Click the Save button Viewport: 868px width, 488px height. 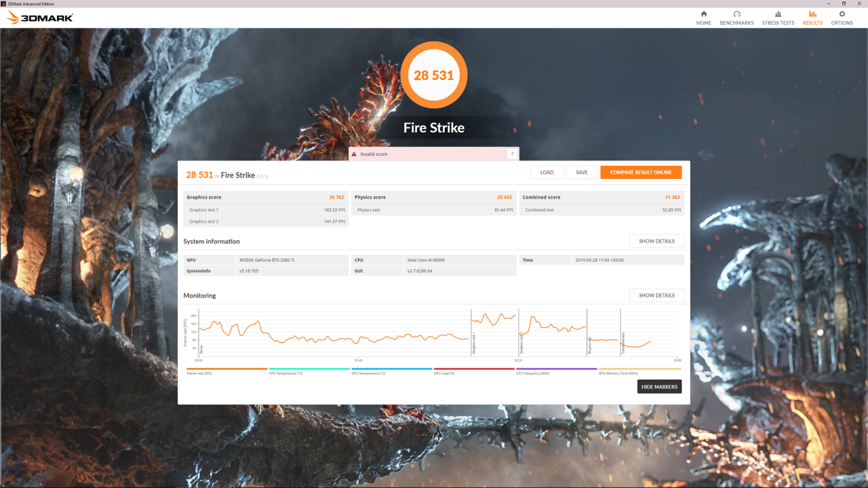click(582, 172)
